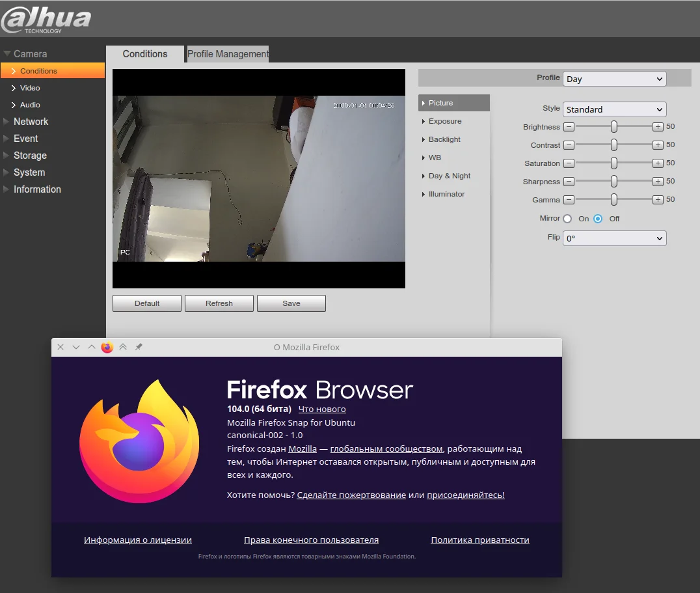700x593 pixels.
Task: Switch to the Conditions tab
Action: point(145,54)
